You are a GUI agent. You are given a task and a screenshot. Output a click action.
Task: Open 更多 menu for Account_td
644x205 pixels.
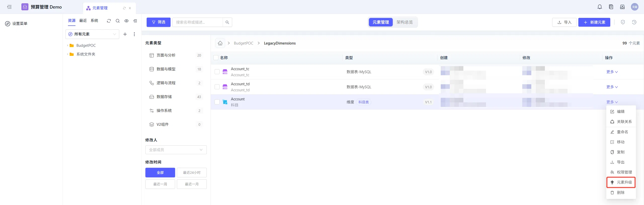tap(612, 87)
